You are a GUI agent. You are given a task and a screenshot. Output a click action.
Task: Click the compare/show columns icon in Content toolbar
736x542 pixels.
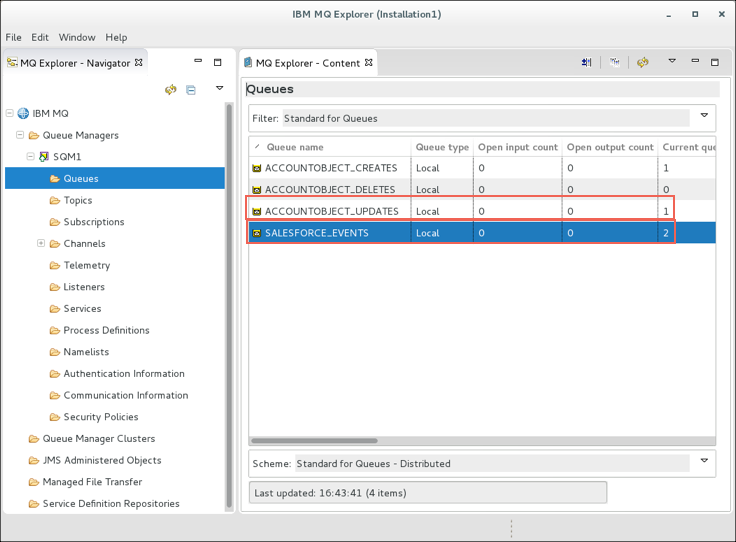click(x=587, y=62)
